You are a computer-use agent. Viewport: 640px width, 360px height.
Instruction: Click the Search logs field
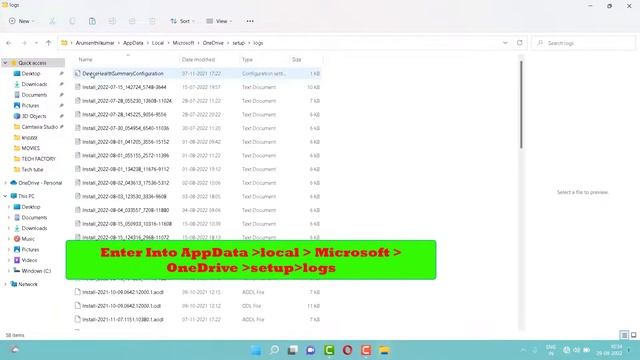584,43
